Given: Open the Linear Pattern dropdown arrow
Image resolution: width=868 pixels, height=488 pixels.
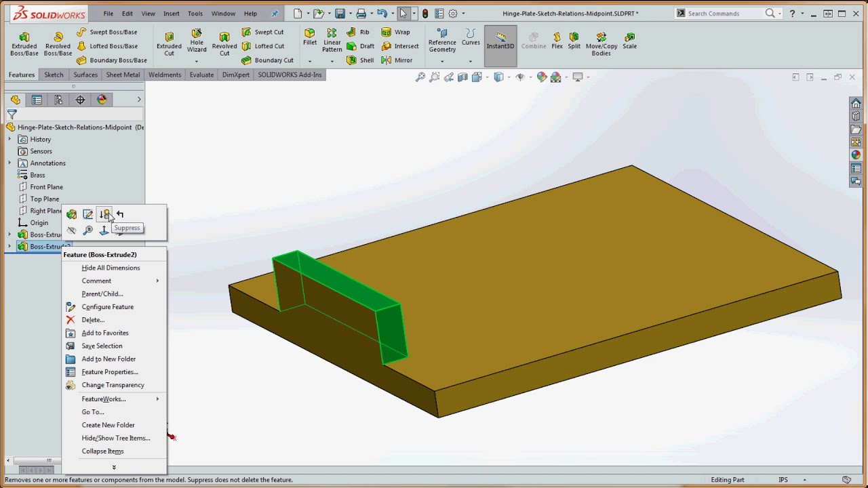Looking at the screenshot, I should click(x=332, y=61).
